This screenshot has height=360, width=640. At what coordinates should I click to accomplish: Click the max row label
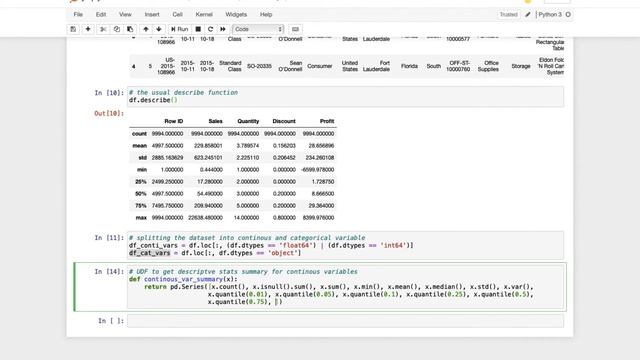(141, 218)
